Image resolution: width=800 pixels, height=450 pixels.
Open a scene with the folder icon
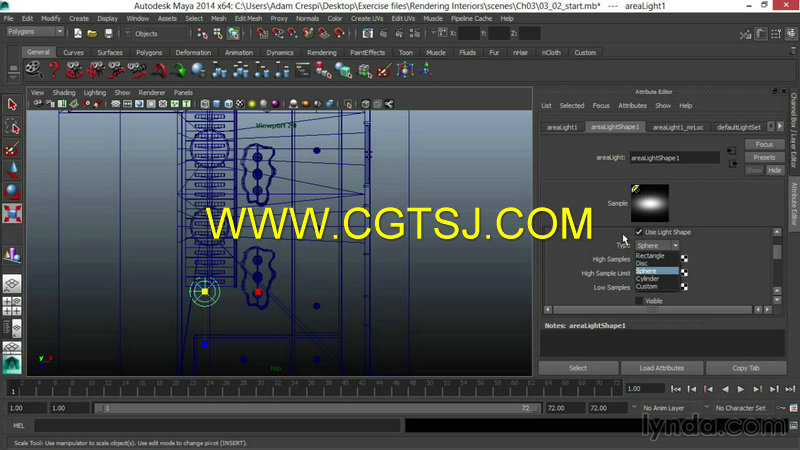[x=92, y=34]
